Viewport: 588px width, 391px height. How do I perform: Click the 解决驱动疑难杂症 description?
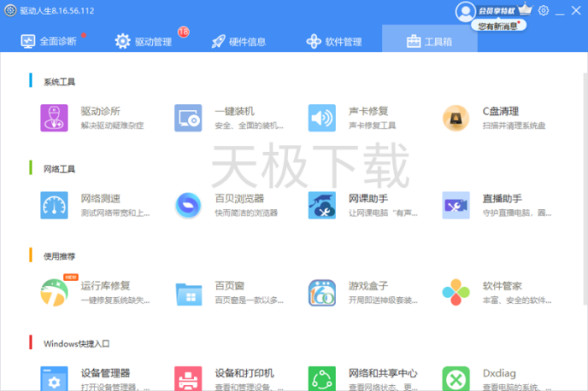[112, 126]
